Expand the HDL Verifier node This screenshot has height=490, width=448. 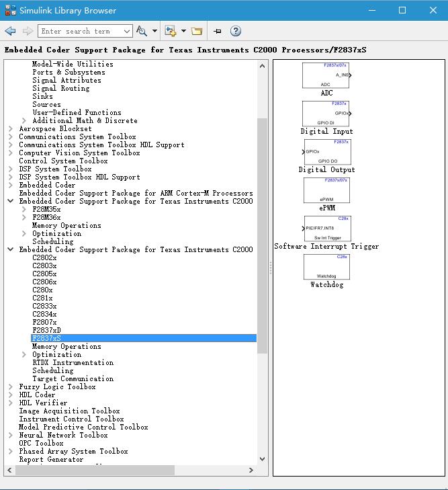(x=11, y=403)
